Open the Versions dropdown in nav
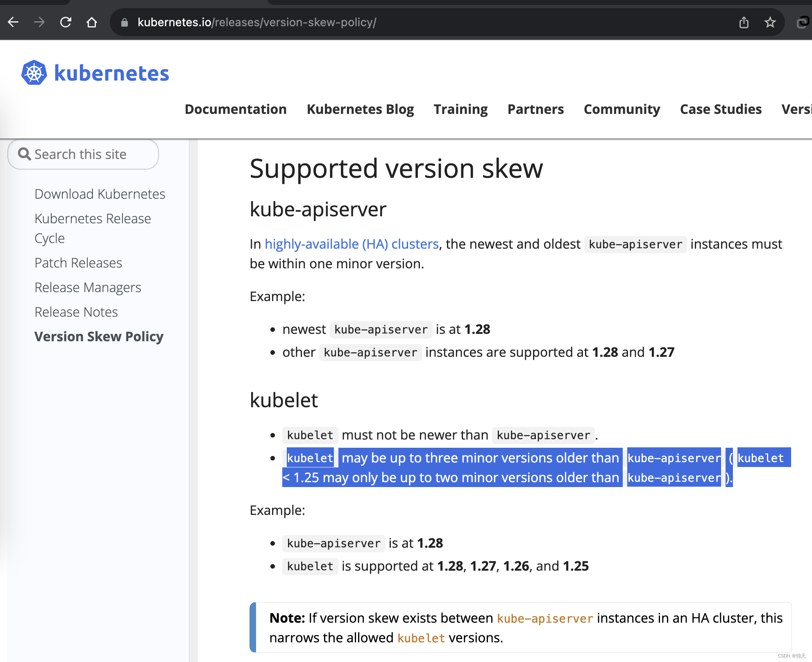812x662 pixels. [x=796, y=109]
